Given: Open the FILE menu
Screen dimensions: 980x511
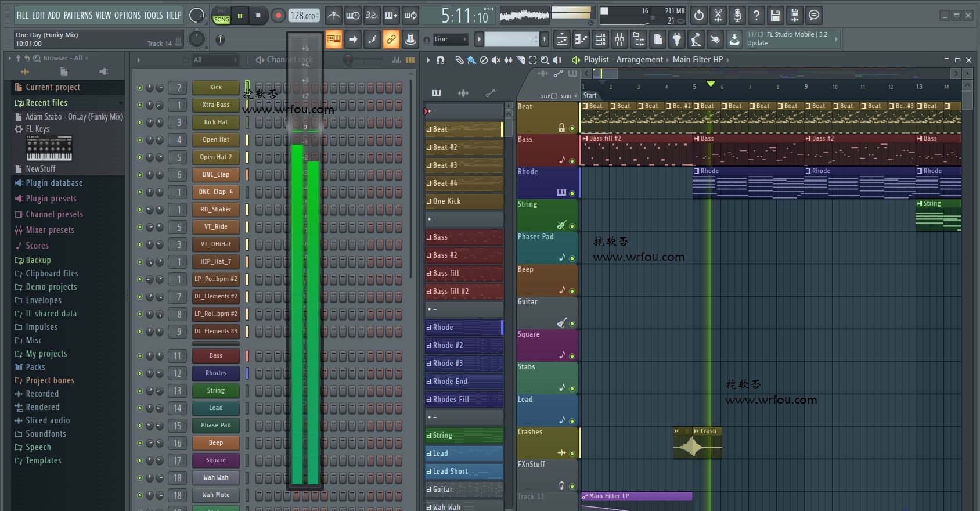Looking at the screenshot, I should coord(22,15).
